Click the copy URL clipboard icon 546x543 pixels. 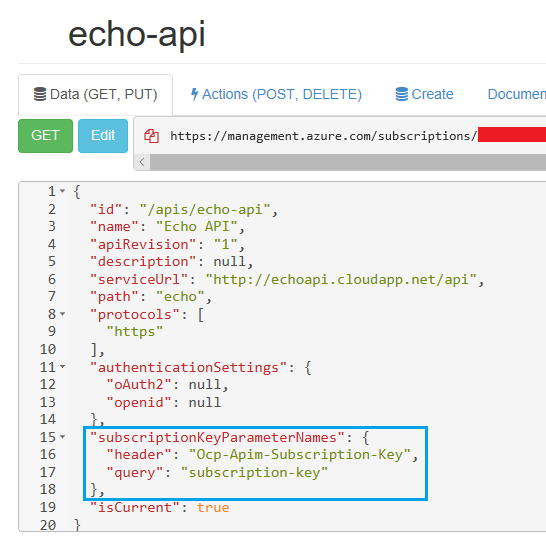[151, 136]
